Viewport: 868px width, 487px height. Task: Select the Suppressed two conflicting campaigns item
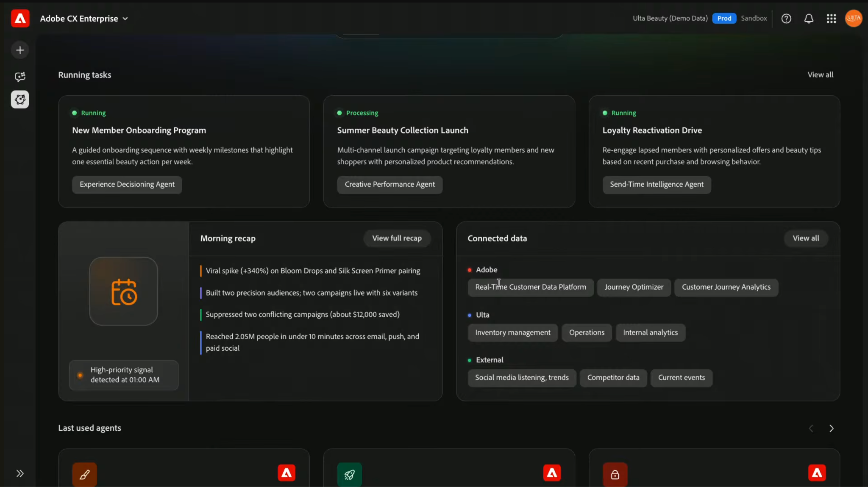pyautogui.click(x=303, y=315)
